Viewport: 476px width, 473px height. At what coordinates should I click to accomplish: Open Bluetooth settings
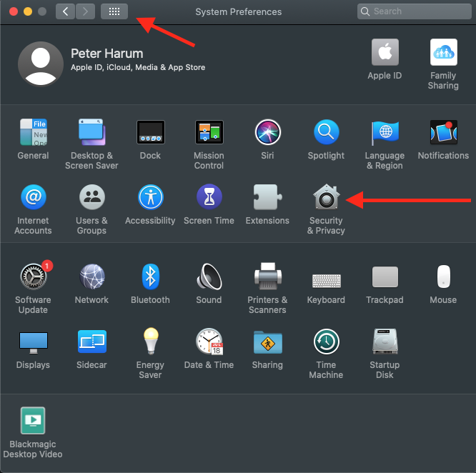(x=150, y=277)
